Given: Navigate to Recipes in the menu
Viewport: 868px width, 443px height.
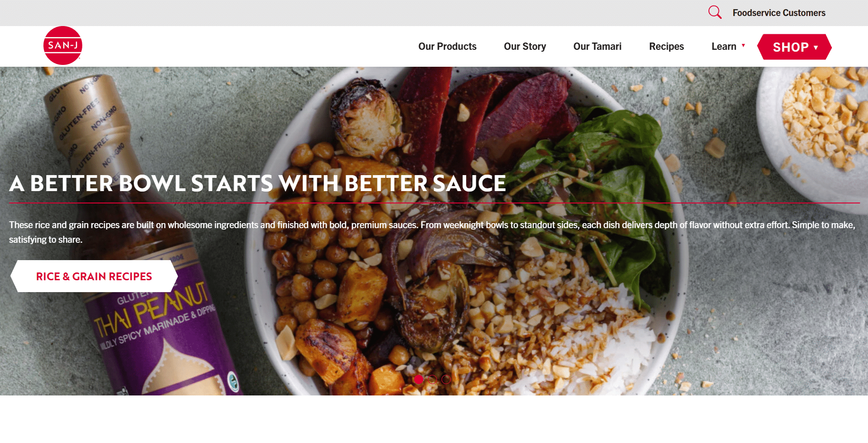Looking at the screenshot, I should coord(666,46).
